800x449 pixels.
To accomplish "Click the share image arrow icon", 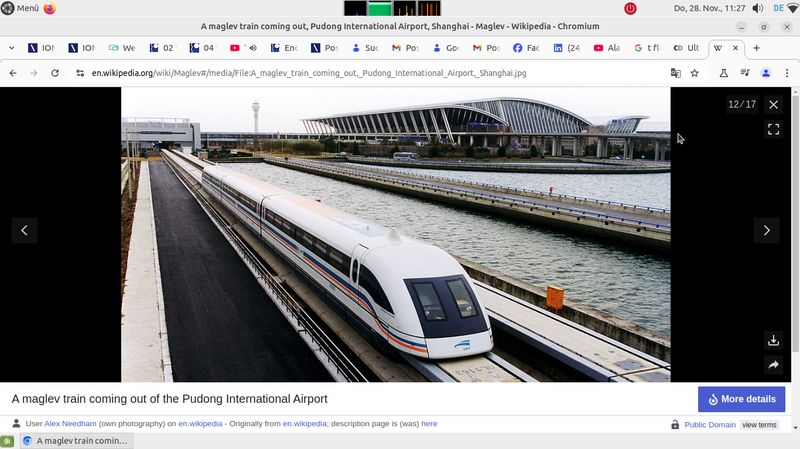I will pos(773,366).
